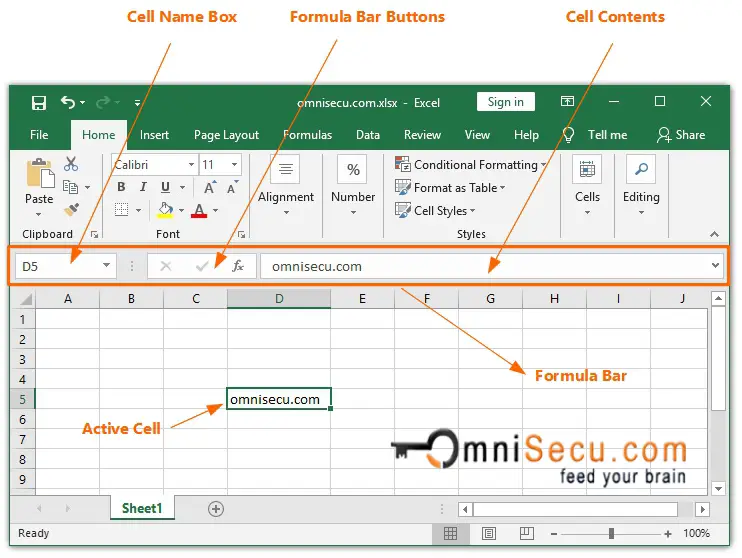Click the Redo arrow icon

(x=103, y=102)
